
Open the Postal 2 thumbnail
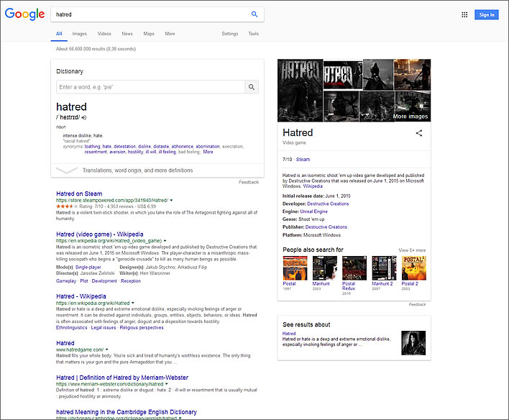point(414,268)
